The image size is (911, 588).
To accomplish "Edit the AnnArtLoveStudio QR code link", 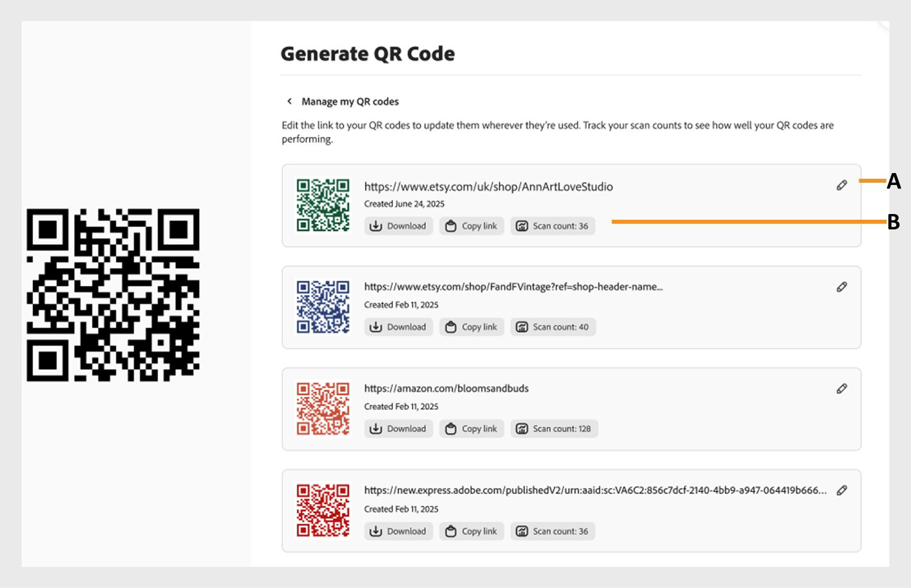I will [842, 186].
